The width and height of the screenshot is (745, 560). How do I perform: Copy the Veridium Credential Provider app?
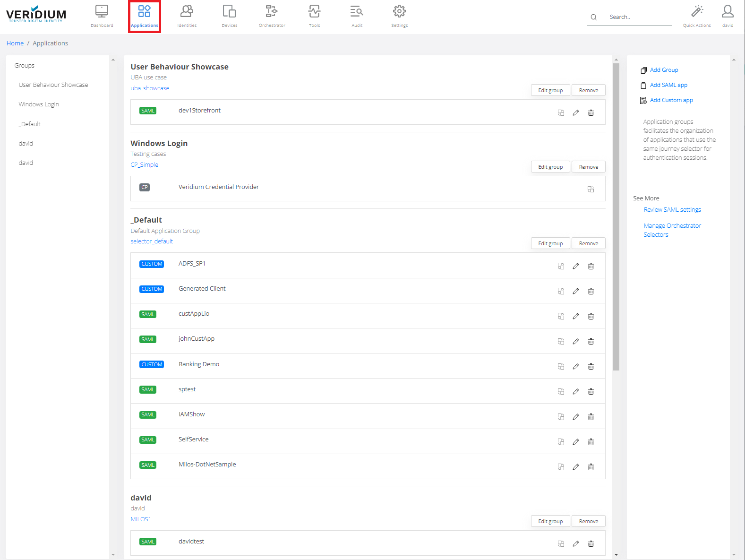pos(591,190)
